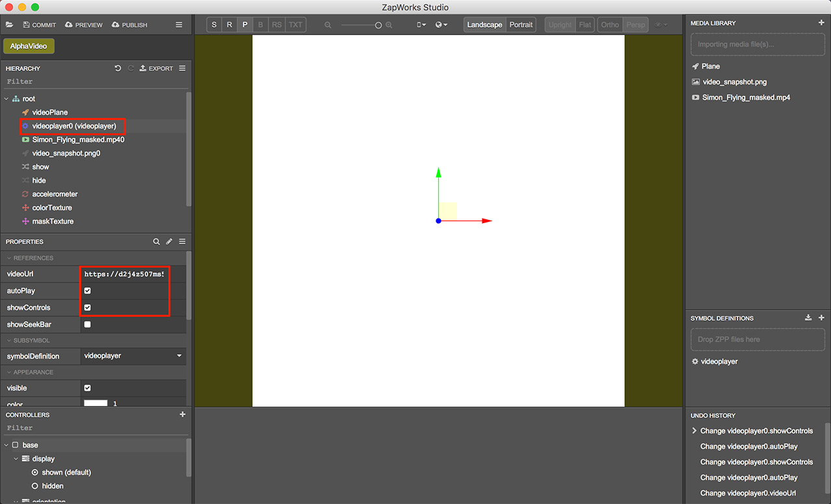Click the zoom in magnifier icon
The width and height of the screenshot is (831, 504).
pyautogui.click(x=389, y=25)
